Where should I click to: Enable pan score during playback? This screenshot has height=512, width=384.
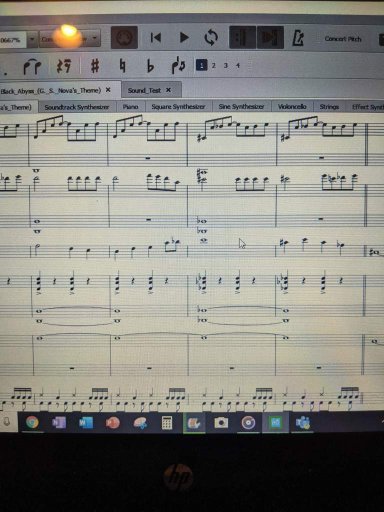point(270,37)
